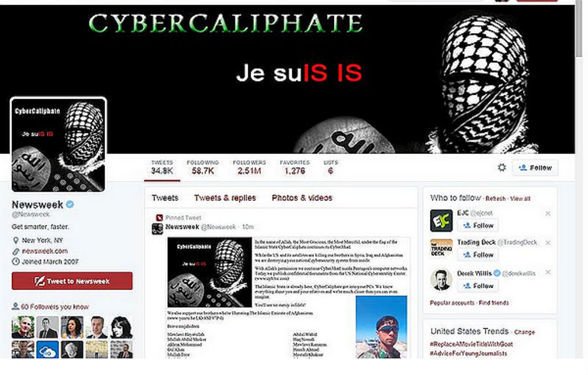
Task: Change the United States Trends location
Action: coord(524,332)
